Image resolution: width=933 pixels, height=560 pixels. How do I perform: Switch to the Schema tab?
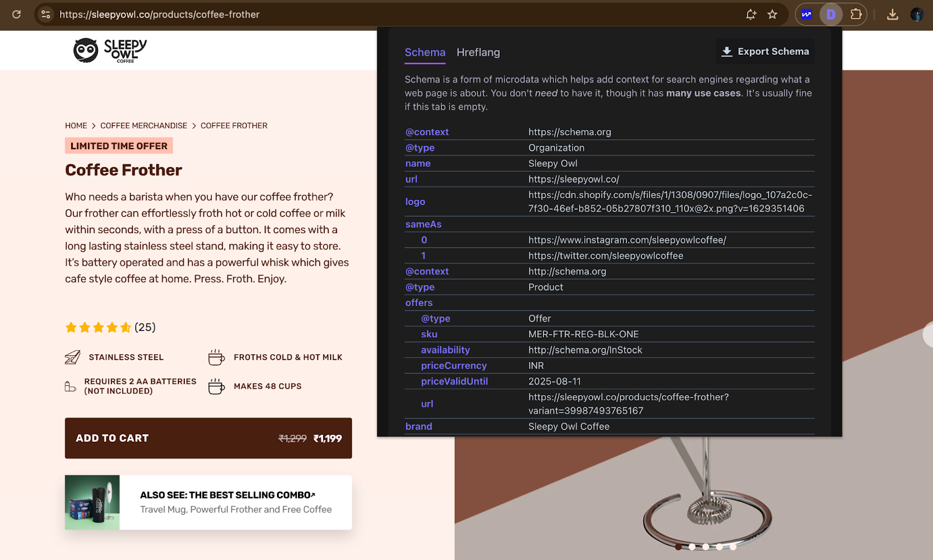[425, 52]
